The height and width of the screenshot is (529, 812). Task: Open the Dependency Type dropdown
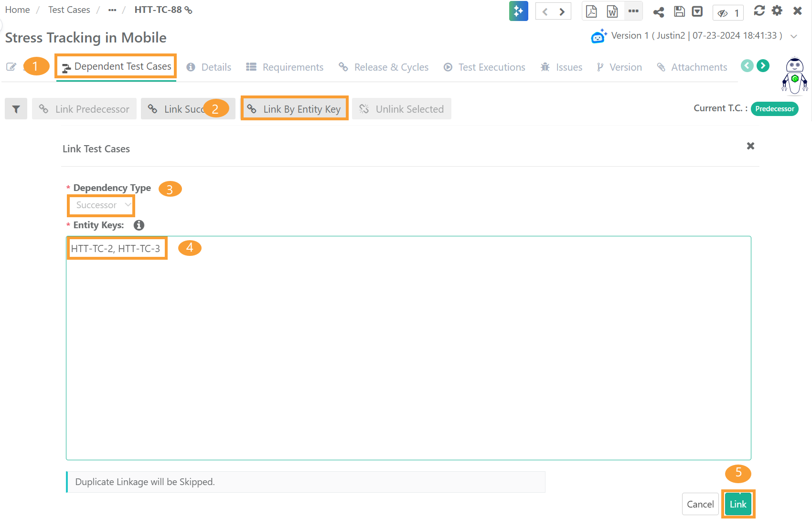[x=101, y=205]
